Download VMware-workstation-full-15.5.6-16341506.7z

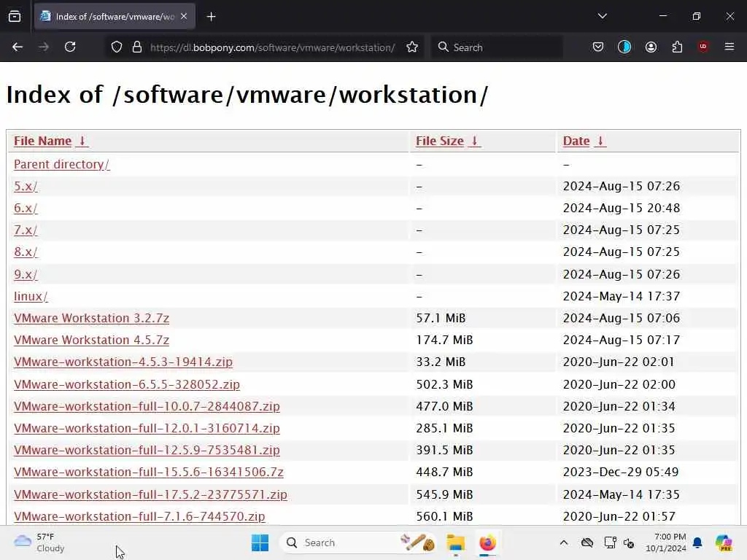[x=149, y=472]
